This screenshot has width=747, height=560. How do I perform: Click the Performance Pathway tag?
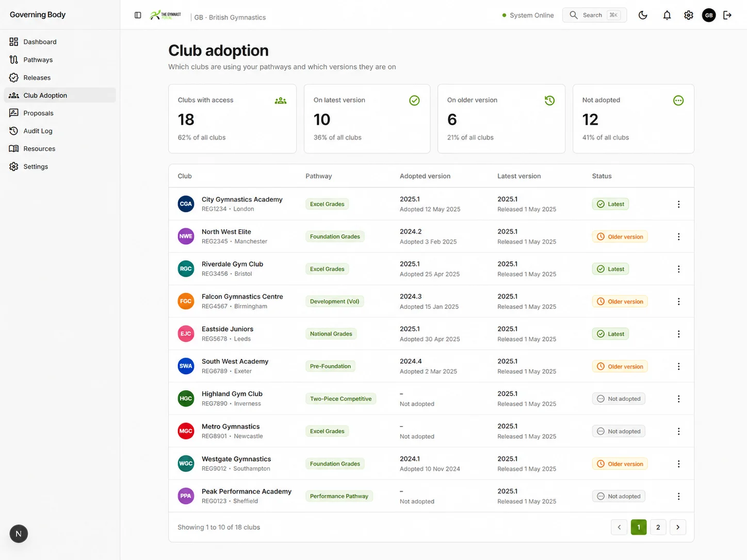tap(339, 497)
